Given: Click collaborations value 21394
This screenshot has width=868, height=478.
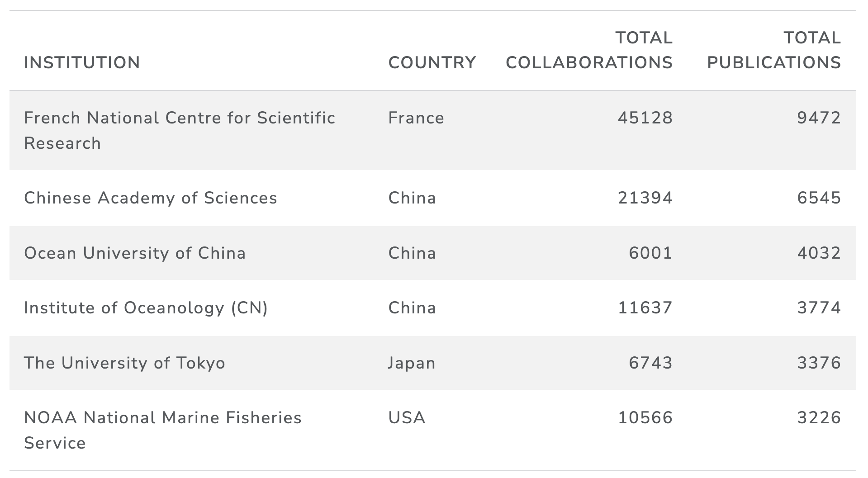Looking at the screenshot, I should [x=645, y=198].
